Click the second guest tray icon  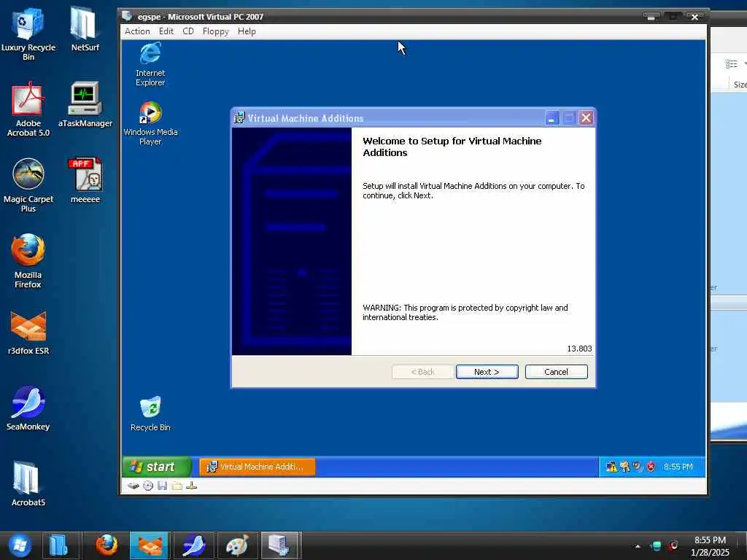coord(624,467)
